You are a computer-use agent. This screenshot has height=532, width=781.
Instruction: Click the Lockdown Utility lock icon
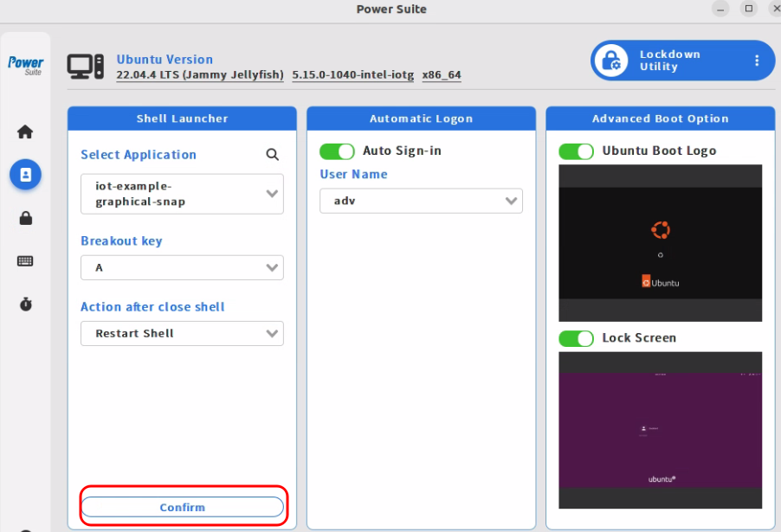click(611, 61)
